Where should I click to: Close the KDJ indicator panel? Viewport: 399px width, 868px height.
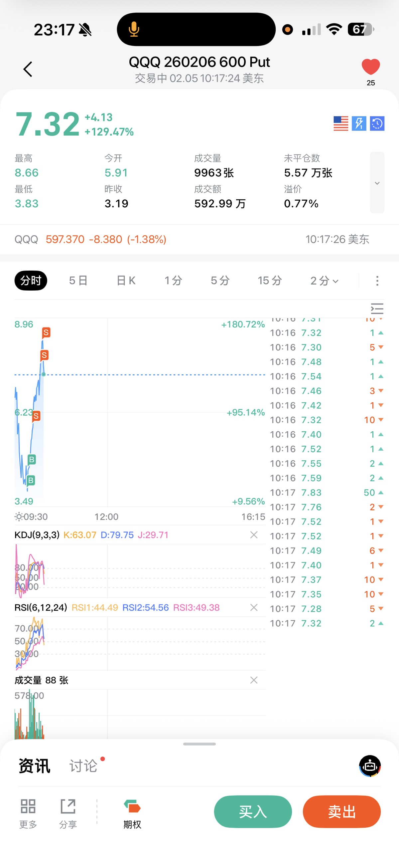pyautogui.click(x=254, y=535)
